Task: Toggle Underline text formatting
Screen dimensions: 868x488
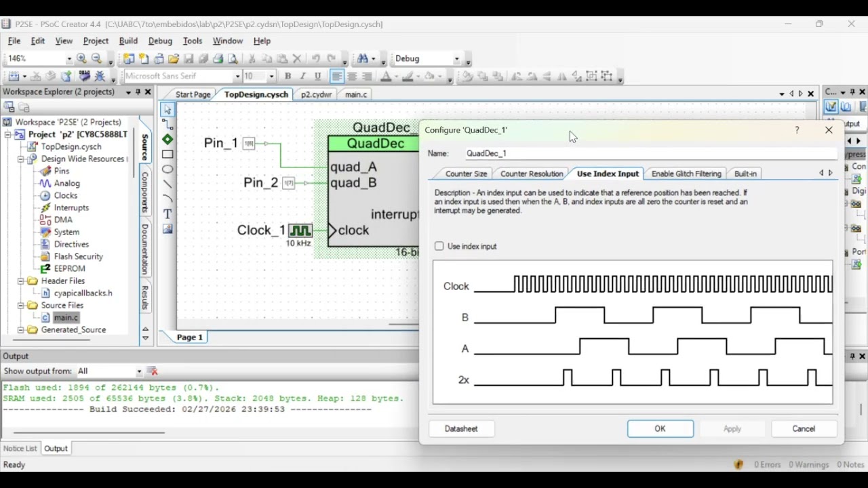Action: (317, 76)
